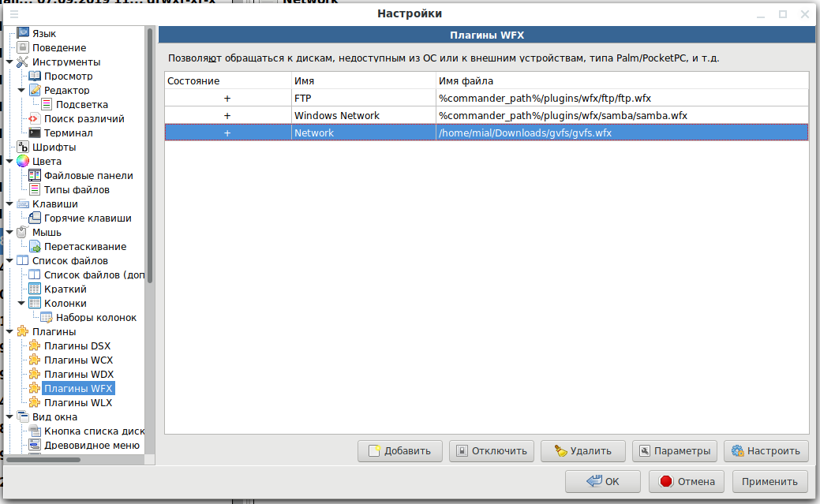Collapse the Вид окна tree node
This screenshot has height=504, width=820.
9,416
